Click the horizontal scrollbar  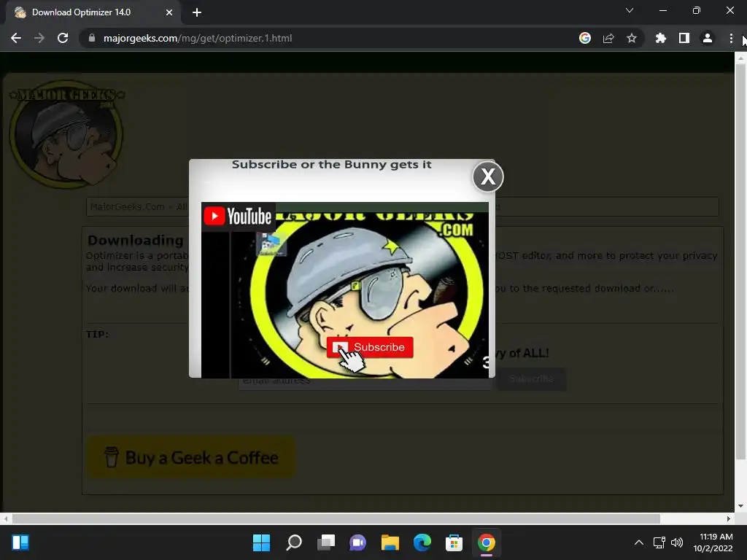[x=336, y=518]
